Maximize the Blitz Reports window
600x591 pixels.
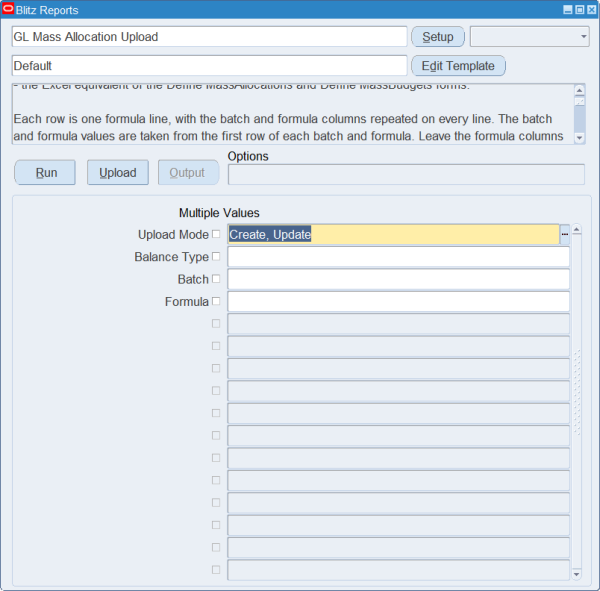[580, 10]
